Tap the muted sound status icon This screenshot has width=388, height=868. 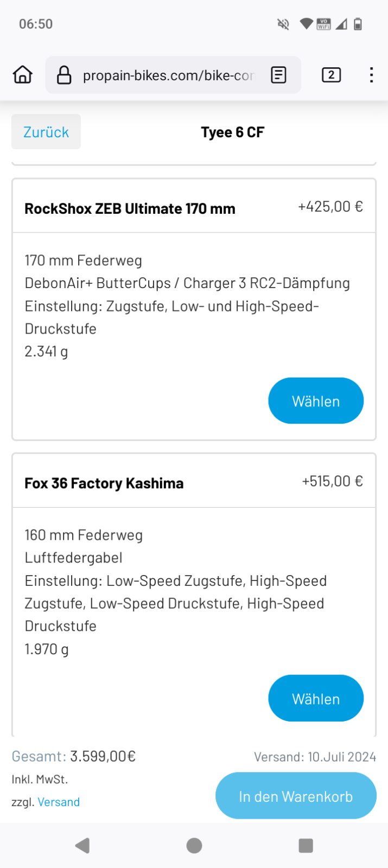(283, 24)
